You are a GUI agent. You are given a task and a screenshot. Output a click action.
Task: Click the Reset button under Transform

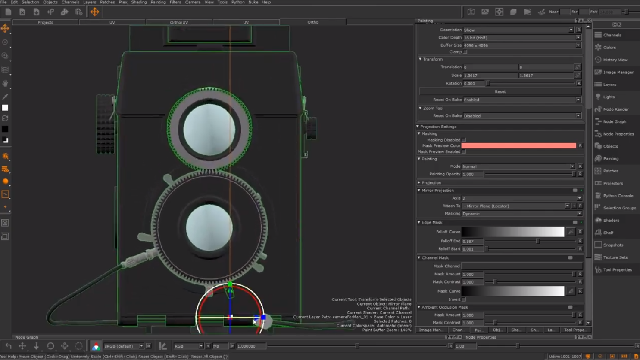click(500, 91)
